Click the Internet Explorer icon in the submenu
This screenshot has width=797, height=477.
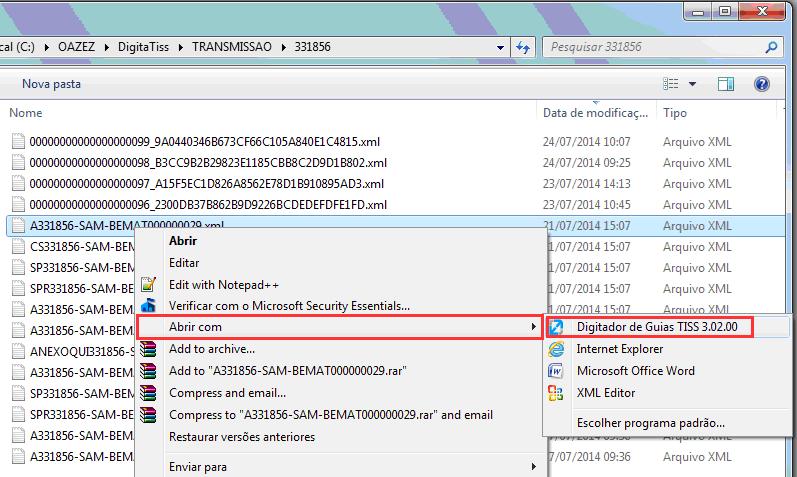tap(556, 349)
